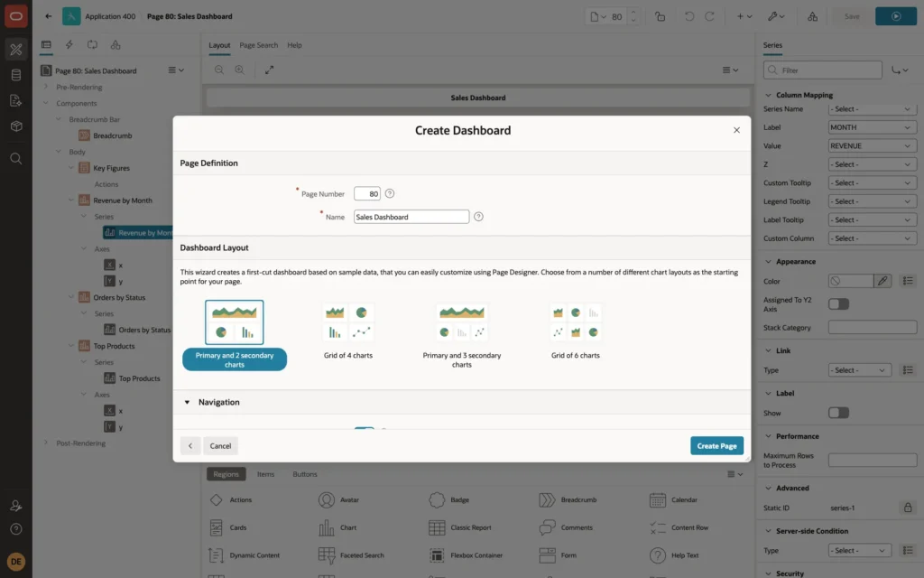The width and height of the screenshot is (924, 578).
Task: Pick Primary and 3 secondary charts layout
Action: [x=461, y=334]
